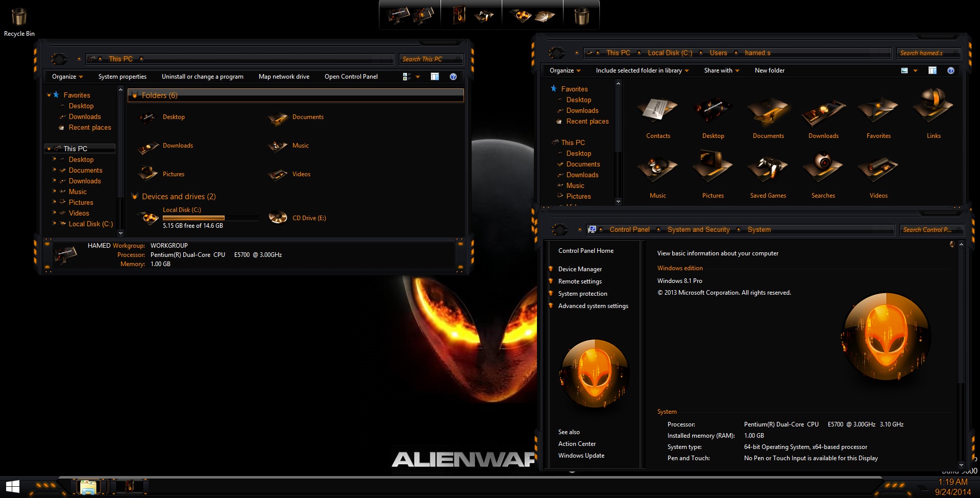Toggle preview pane in This PC window
The height and width of the screenshot is (498, 980).
(x=434, y=77)
